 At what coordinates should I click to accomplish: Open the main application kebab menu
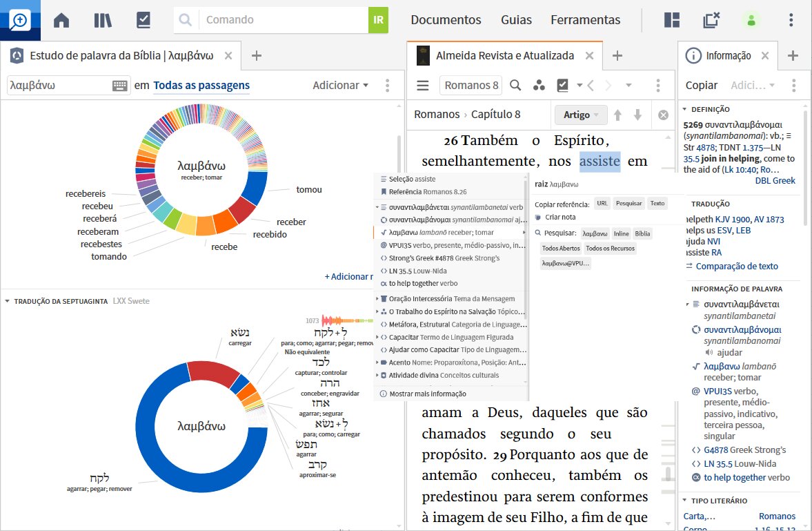pos(791,20)
